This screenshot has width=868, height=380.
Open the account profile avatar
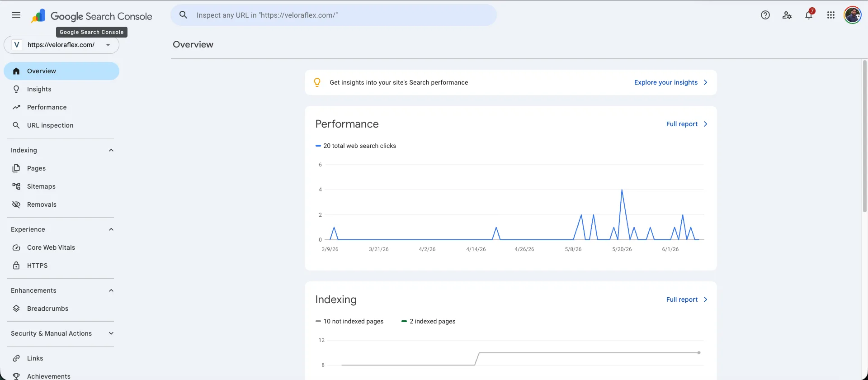[x=853, y=15]
